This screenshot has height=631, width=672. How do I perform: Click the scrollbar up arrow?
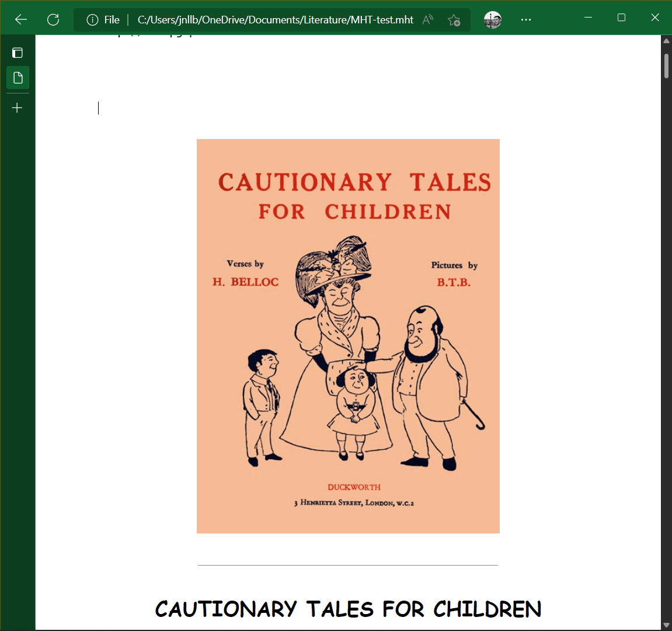tap(666, 41)
